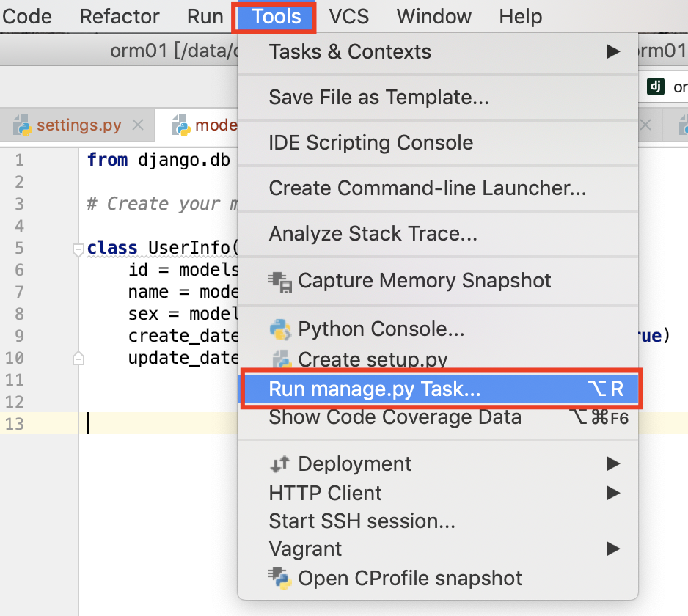Screen dimensions: 688x616
Task: Click the settings.py tab file icon
Action: click(x=22, y=125)
